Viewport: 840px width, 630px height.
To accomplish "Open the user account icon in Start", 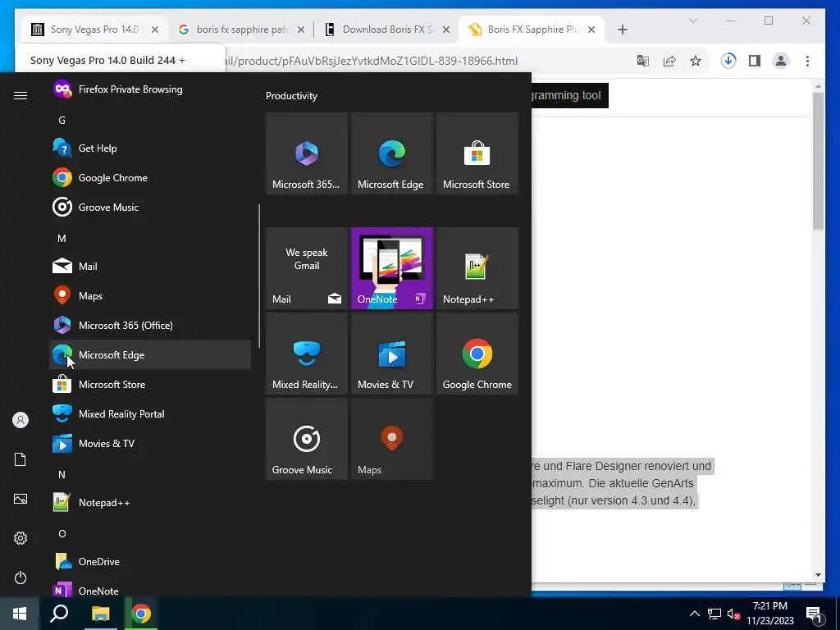I will [21, 420].
